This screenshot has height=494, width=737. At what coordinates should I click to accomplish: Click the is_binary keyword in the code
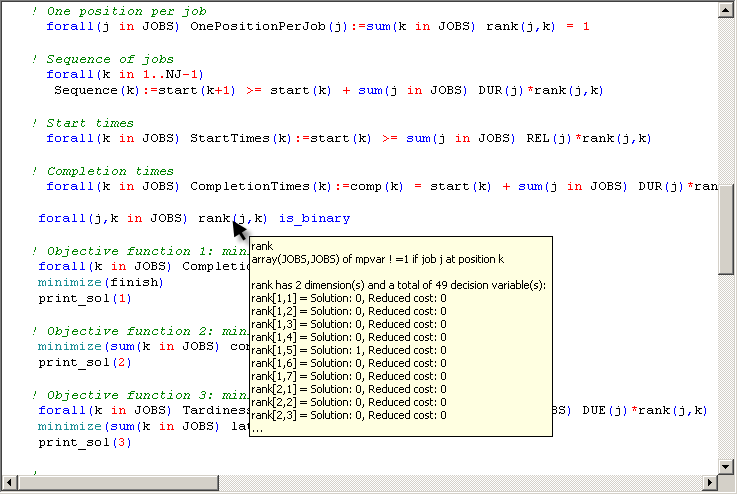(x=314, y=218)
